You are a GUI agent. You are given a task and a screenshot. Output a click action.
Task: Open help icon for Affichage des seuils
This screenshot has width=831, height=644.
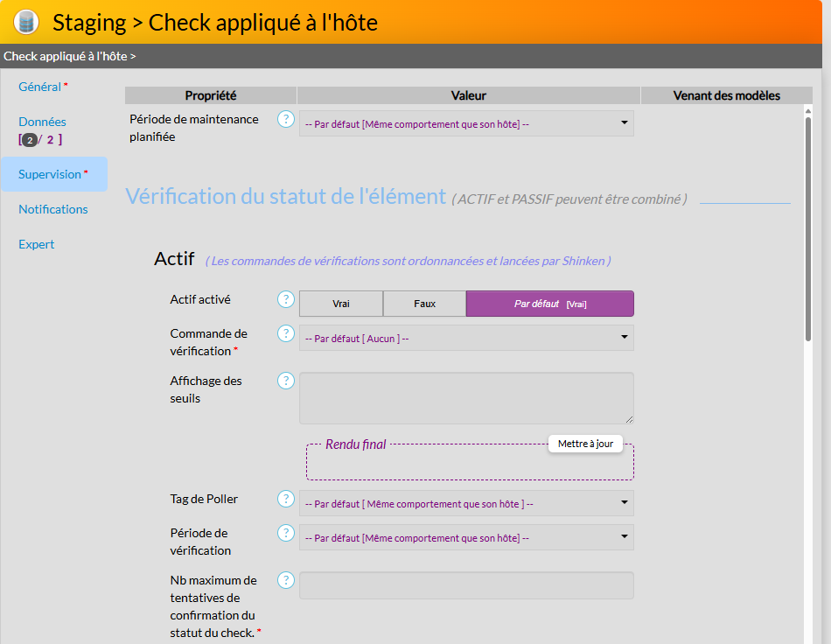click(286, 381)
